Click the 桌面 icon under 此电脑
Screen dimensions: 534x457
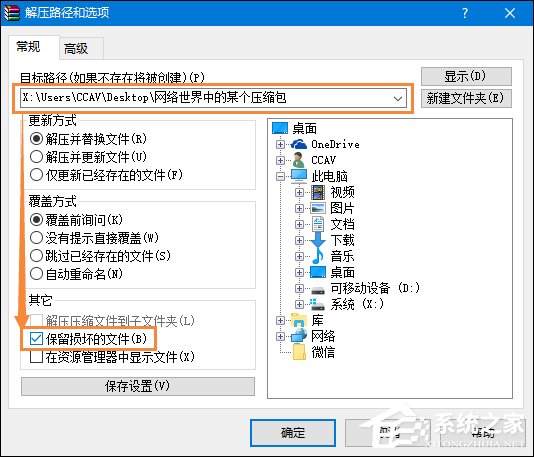tap(318, 272)
